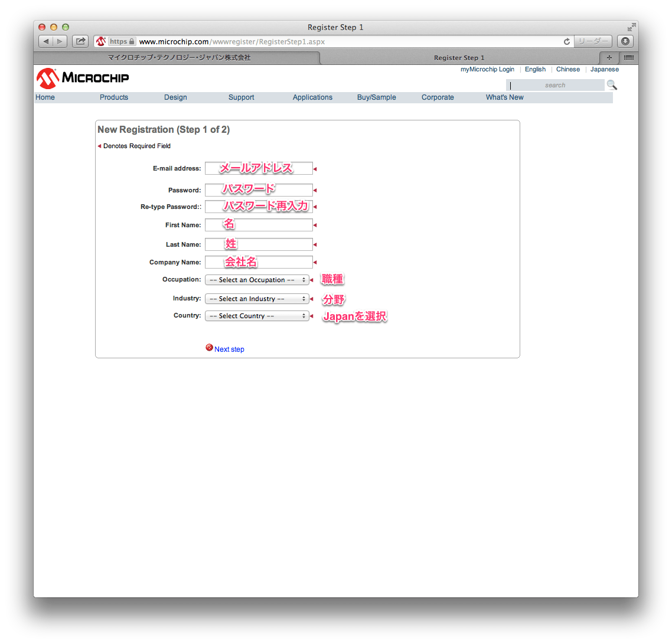Switch to the マイクロチップ・テクノロジー・ジャパン tab

179,58
